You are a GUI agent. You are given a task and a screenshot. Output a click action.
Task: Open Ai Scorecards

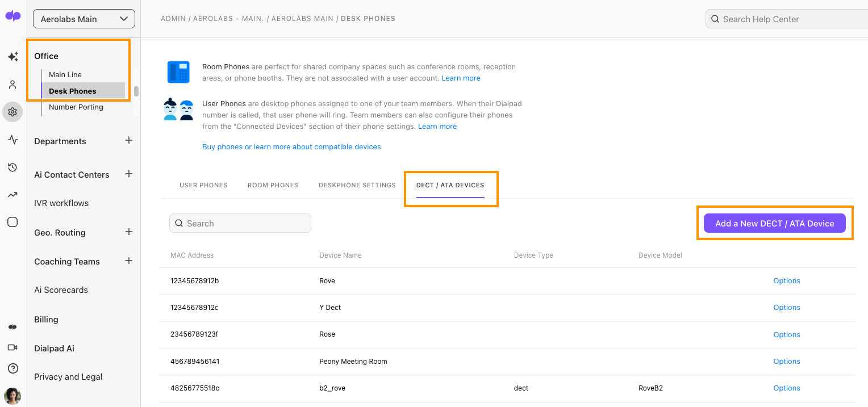click(x=61, y=289)
